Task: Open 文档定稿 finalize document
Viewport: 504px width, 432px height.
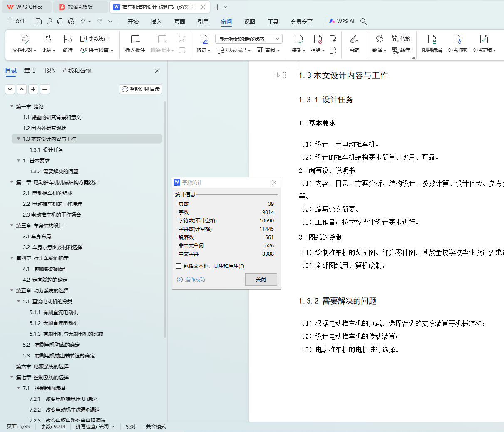Action: tap(484, 44)
